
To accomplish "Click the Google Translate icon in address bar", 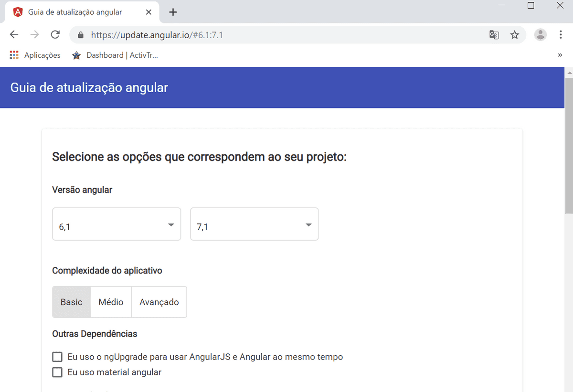I will 494,34.
